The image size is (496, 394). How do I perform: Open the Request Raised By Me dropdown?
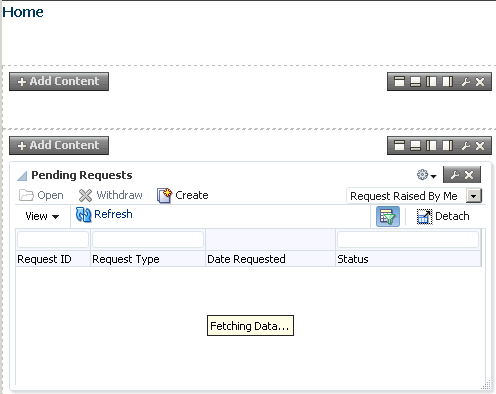[474, 196]
